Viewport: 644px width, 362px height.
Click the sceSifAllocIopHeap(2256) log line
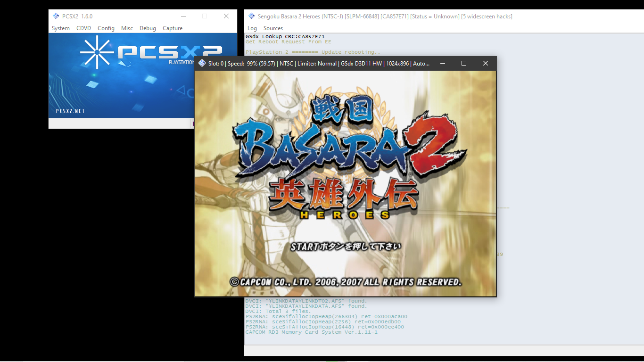(323, 321)
